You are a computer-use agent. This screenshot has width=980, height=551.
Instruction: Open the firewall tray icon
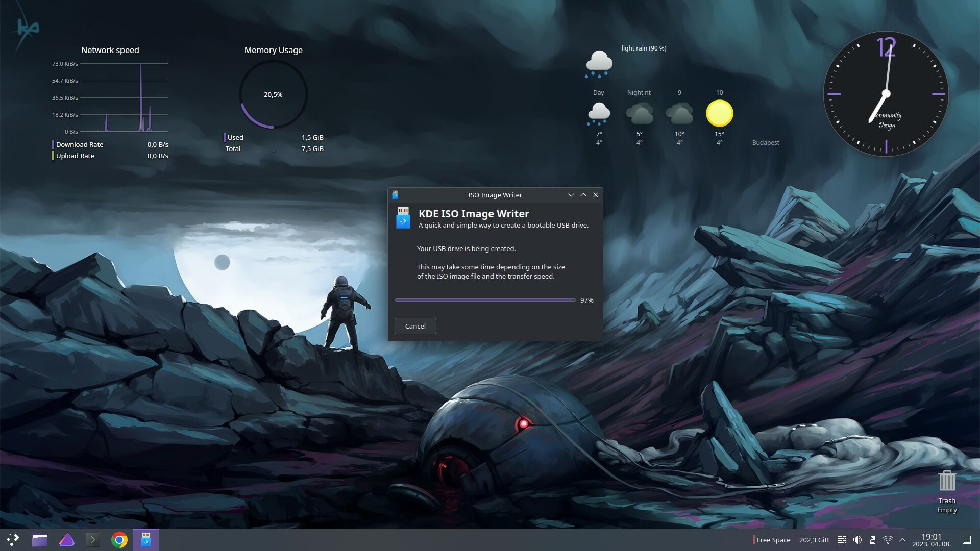pos(842,540)
